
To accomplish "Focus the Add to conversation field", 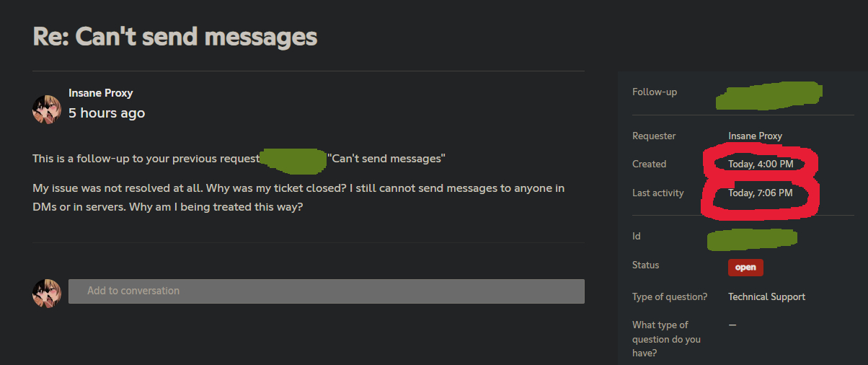I will [326, 291].
